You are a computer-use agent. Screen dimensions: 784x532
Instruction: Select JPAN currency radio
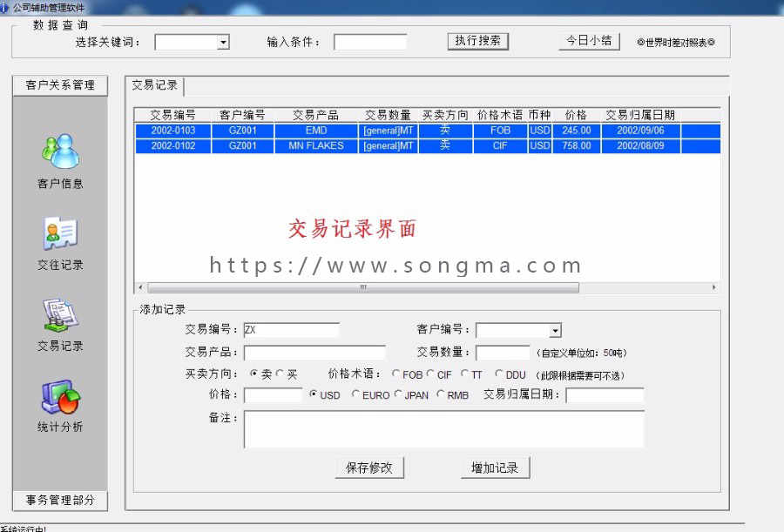(398, 394)
